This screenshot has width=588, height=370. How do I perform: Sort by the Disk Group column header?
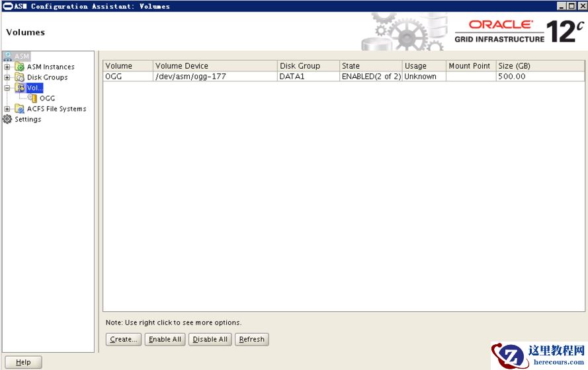(x=309, y=65)
